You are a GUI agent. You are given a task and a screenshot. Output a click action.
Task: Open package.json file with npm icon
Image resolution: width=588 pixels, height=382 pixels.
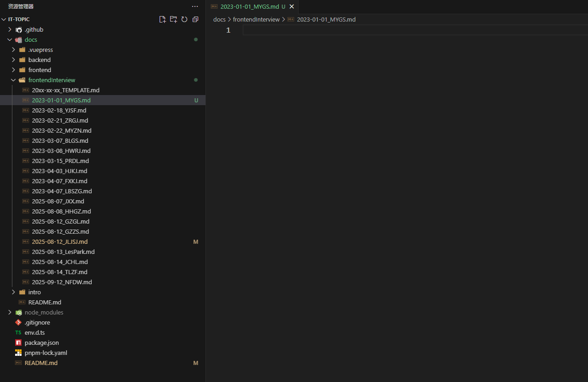[41, 343]
